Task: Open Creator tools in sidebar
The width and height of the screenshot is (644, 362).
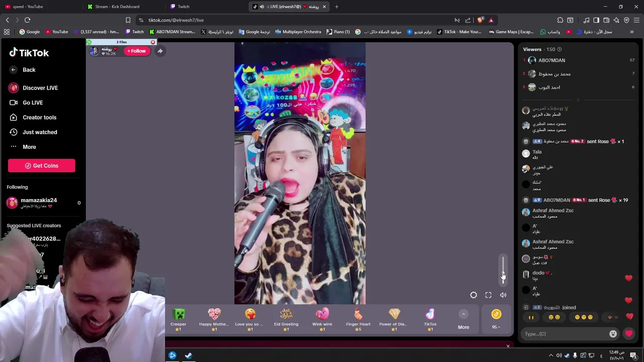Action: click(33, 117)
